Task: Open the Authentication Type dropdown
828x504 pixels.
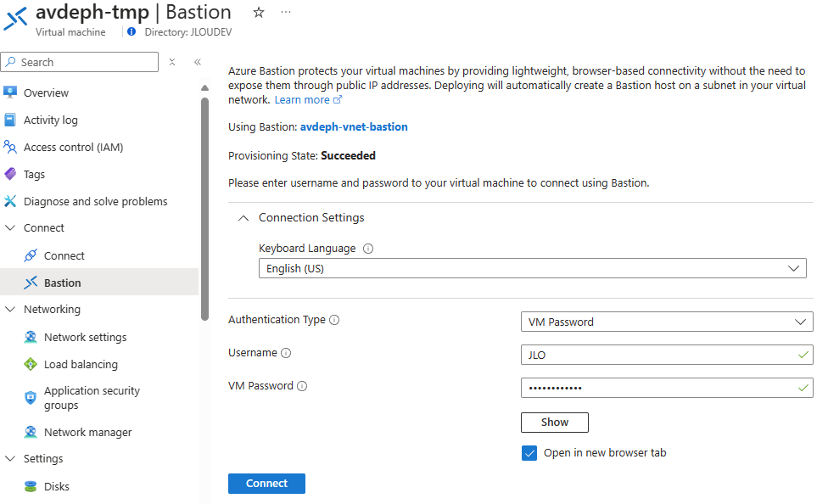Action: tap(667, 322)
